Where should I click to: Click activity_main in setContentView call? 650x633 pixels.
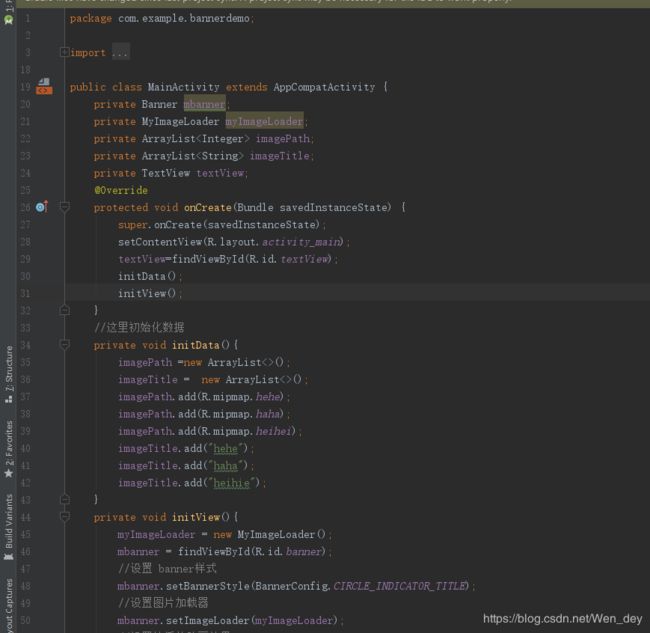pos(301,242)
